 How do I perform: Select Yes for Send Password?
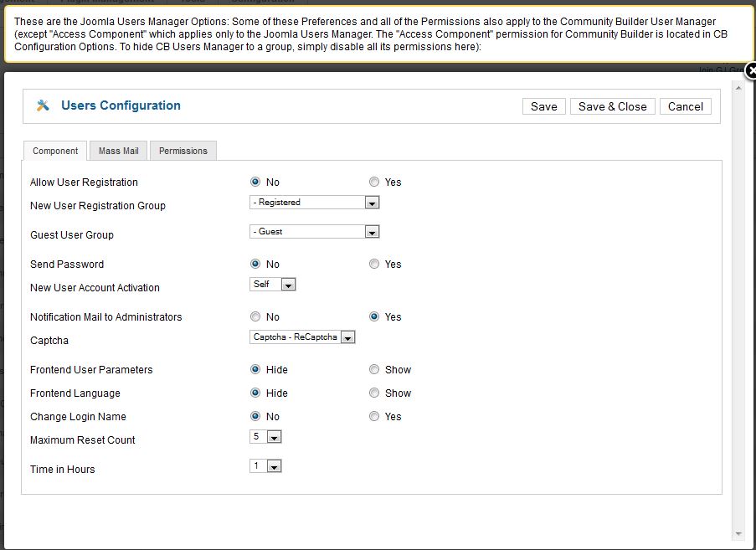(374, 264)
